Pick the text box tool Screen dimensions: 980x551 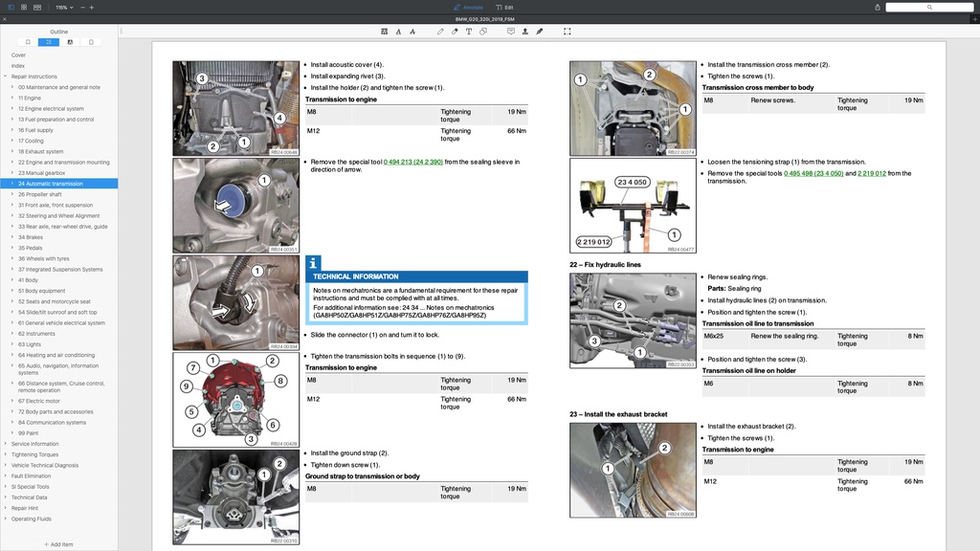click(469, 32)
